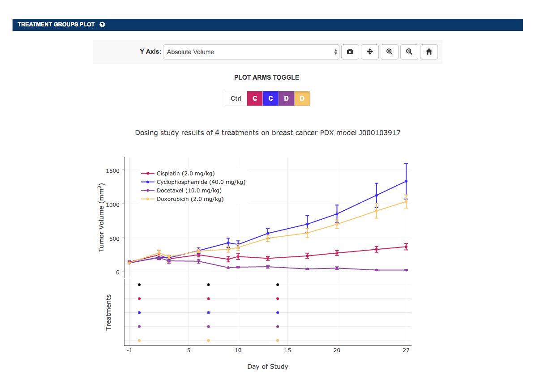Reset the plot view with home icon
This screenshot has height=392, width=536.
pos(429,52)
